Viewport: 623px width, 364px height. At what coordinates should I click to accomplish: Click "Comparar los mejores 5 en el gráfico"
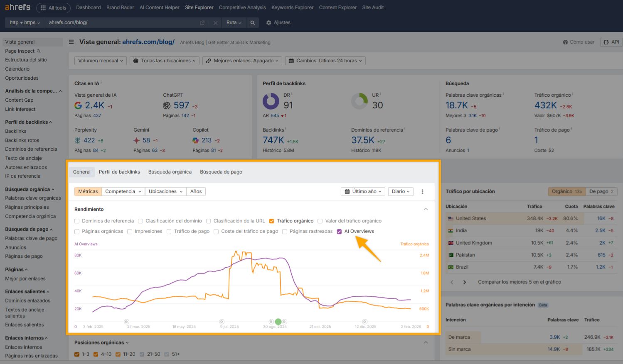tap(519, 282)
